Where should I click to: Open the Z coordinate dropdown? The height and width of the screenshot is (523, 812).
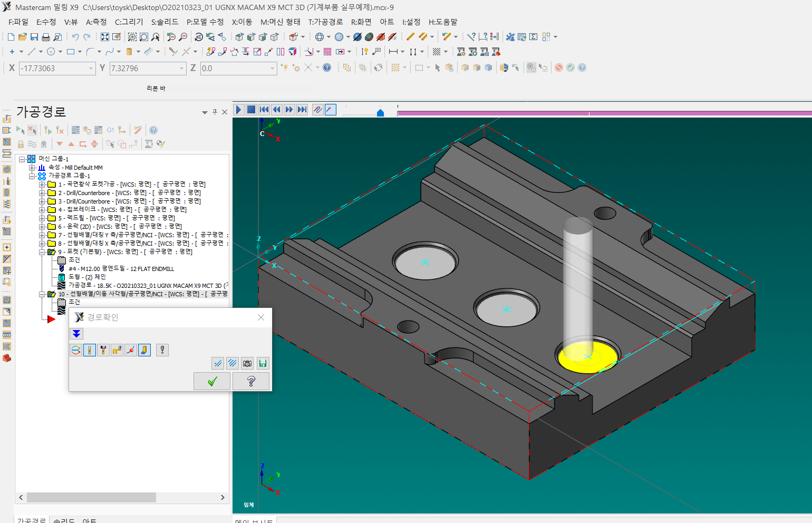[x=273, y=69]
